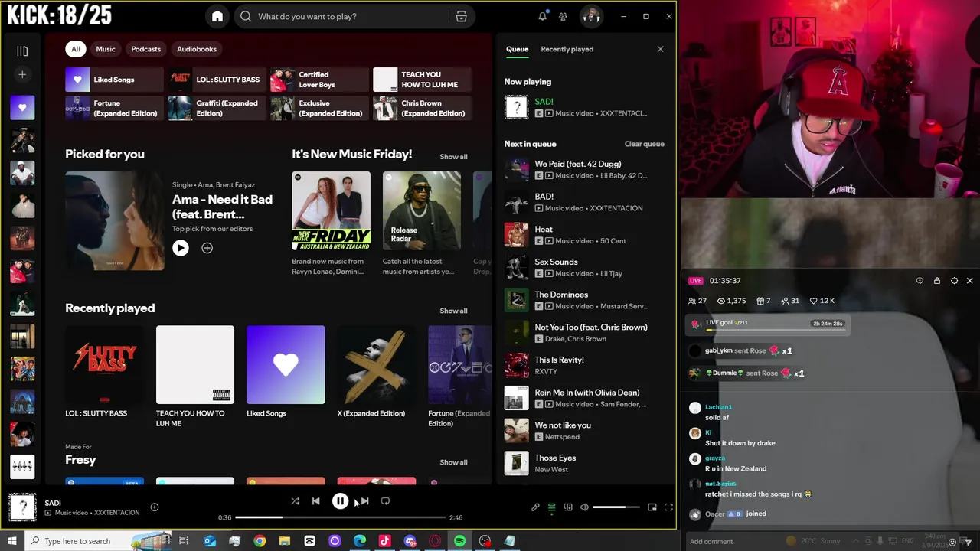Image resolution: width=980 pixels, height=551 pixels.
Task: Toggle shuffle in player bar
Action: pyautogui.click(x=295, y=501)
